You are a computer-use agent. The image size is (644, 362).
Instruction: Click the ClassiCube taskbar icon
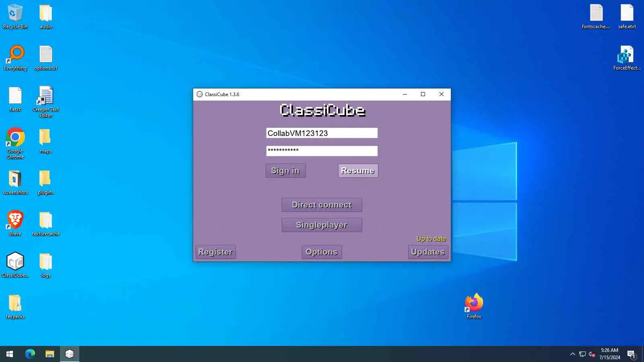coord(70,354)
